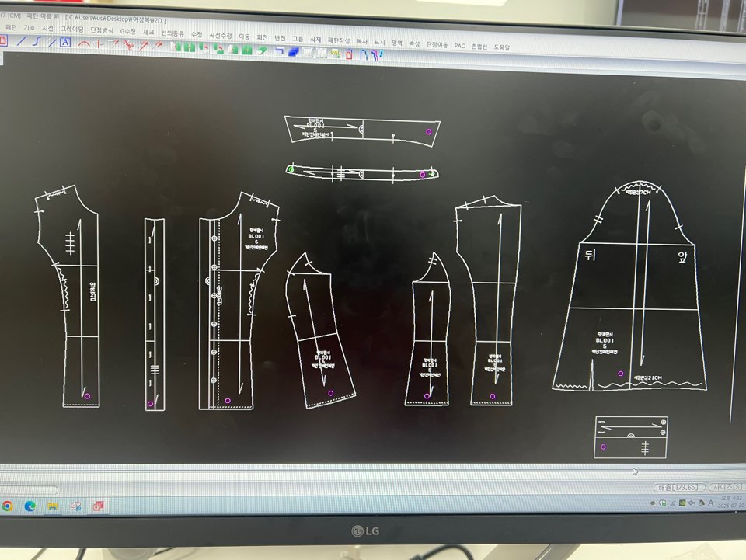Click the red arc curve tool icon

click(x=84, y=43)
